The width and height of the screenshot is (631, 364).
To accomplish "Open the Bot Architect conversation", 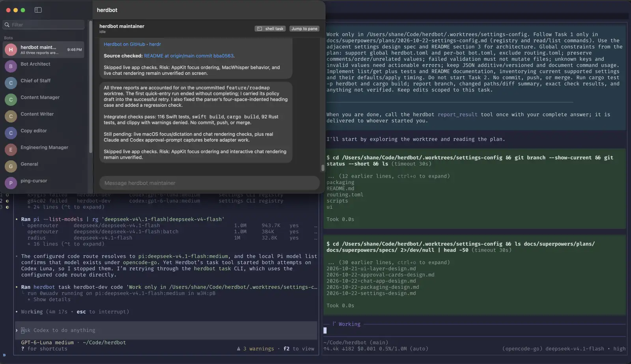I will point(43,66).
